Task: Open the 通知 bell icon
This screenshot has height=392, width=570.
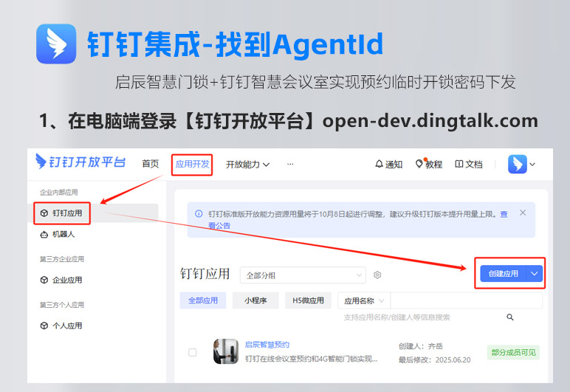Action: click(380, 164)
